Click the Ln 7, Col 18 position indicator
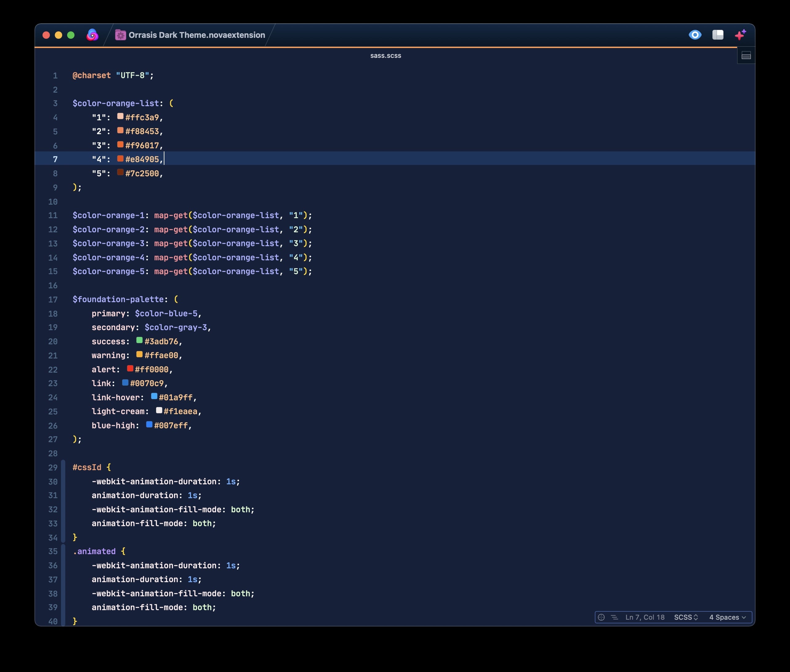The height and width of the screenshot is (672, 790). (645, 617)
